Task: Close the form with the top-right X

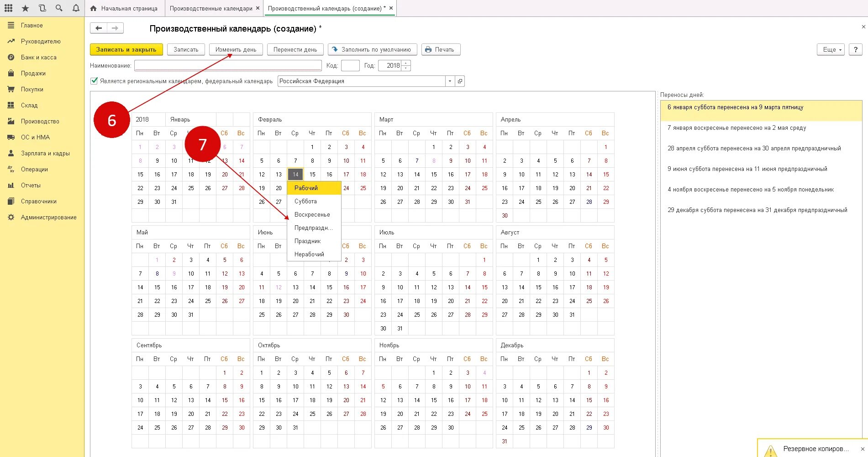Action: (863, 27)
